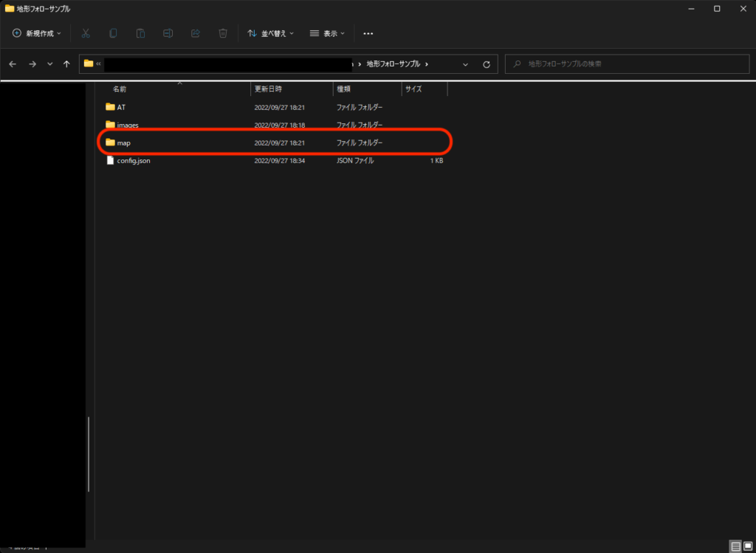Refresh the current folder view

point(487,64)
